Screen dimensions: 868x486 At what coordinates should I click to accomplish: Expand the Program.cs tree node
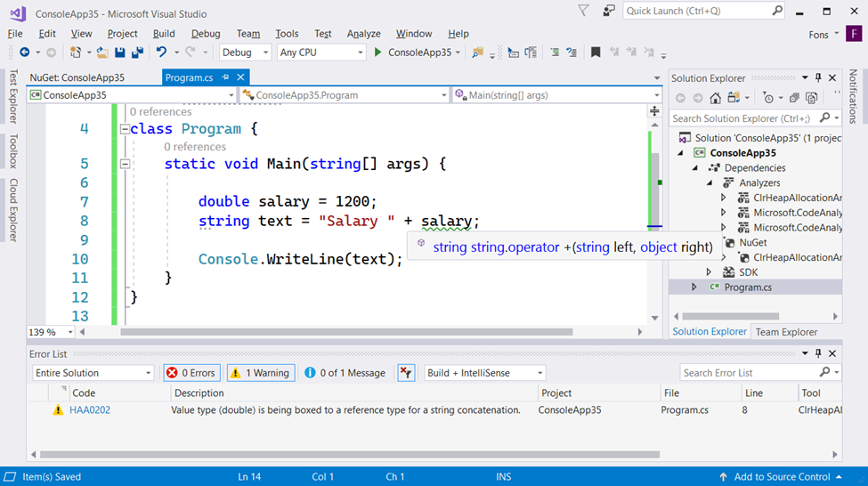(x=694, y=288)
